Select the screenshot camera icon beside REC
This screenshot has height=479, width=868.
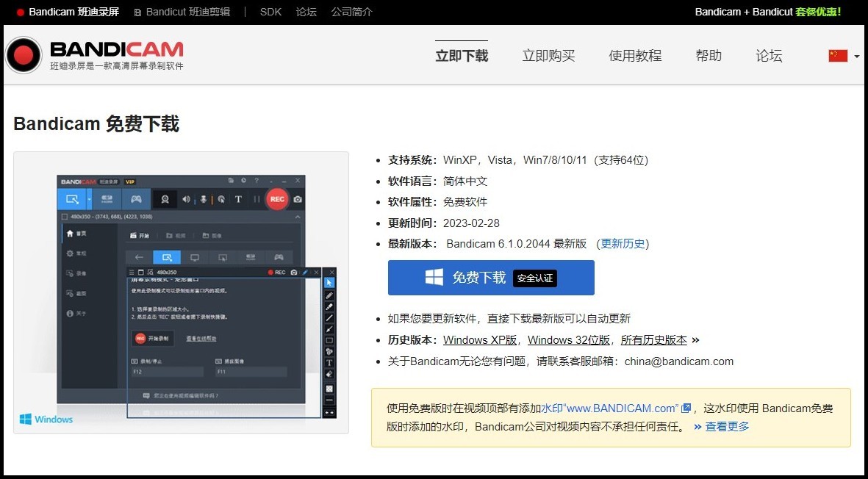point(298,199)
